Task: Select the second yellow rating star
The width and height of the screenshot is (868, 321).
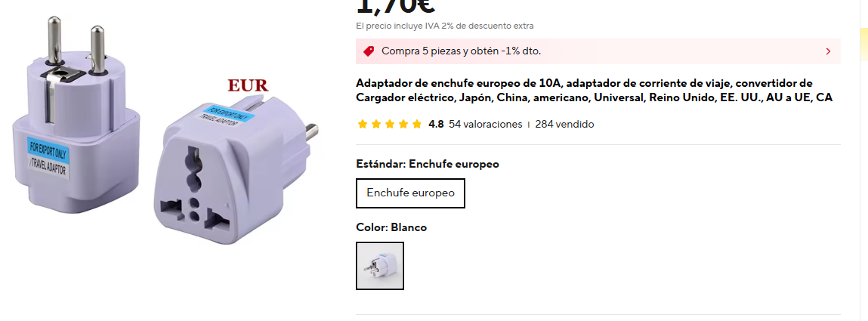Action: click(x=376, y=124)
